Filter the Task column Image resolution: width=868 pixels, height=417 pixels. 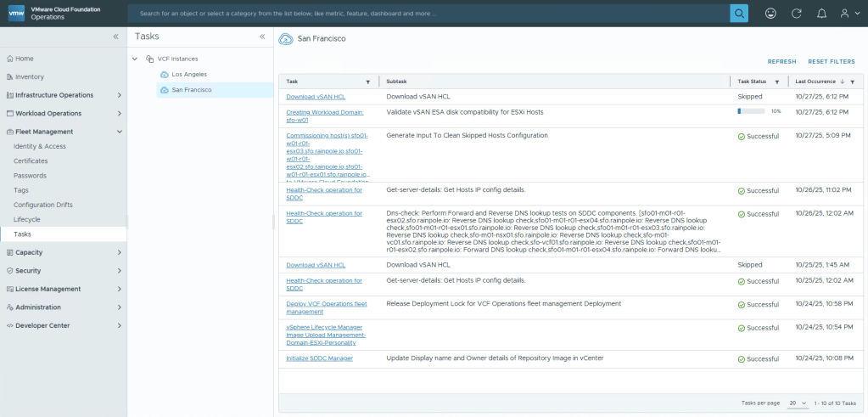pyautogui.click(x=367, y=82)
